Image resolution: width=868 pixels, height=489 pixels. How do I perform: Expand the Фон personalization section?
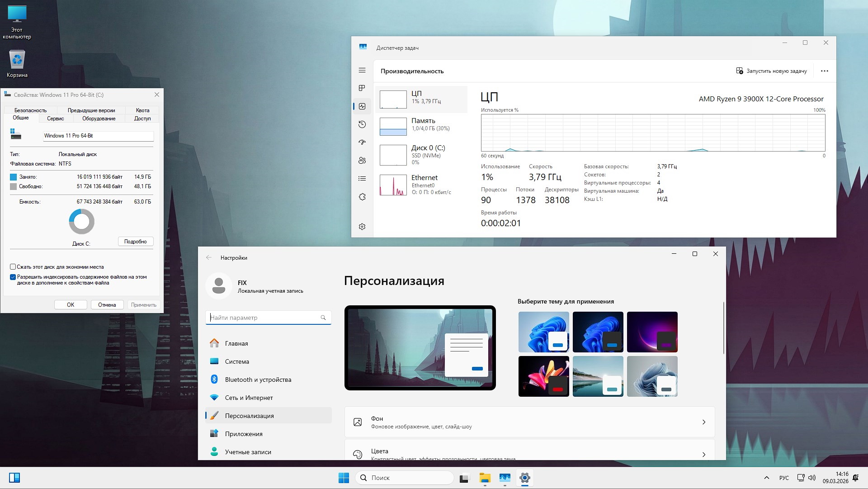pyautogui.click(x=528, y=422)
